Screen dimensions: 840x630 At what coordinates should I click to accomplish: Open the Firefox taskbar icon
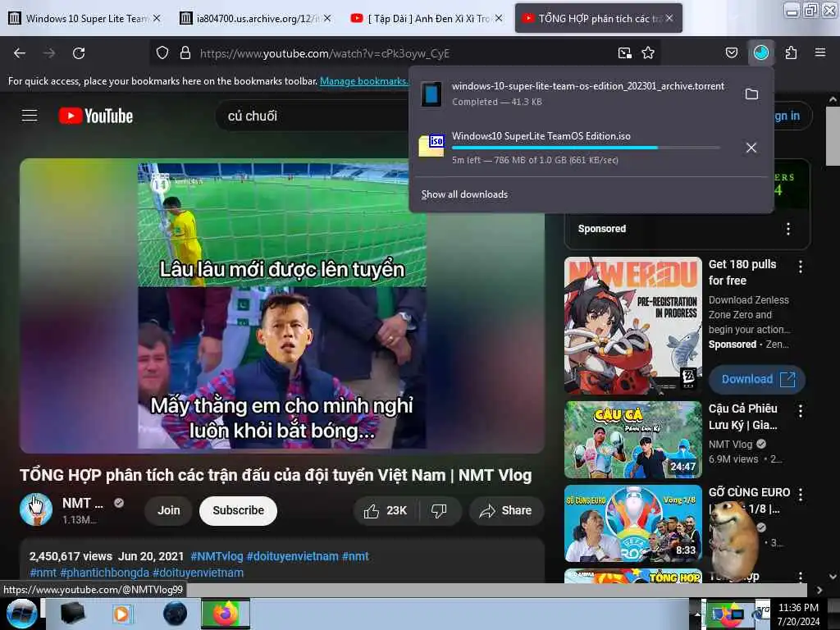[226, 614]
